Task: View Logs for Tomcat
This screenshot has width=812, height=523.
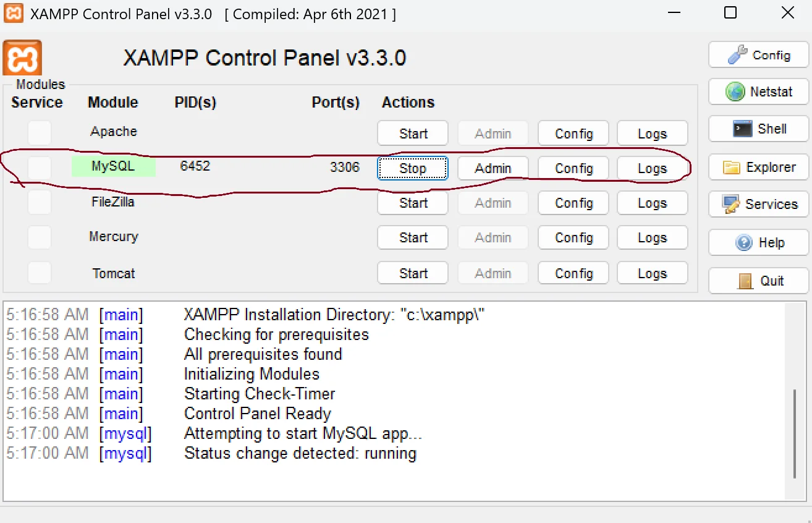Action: pos(653,273)
